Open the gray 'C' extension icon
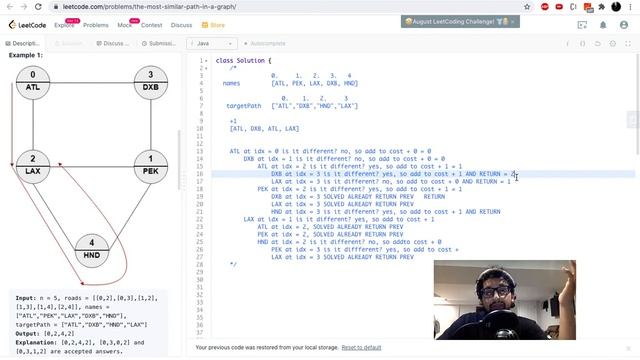This screenshot has width=640, height=360. pyautogui.click(x=573, y=7)
